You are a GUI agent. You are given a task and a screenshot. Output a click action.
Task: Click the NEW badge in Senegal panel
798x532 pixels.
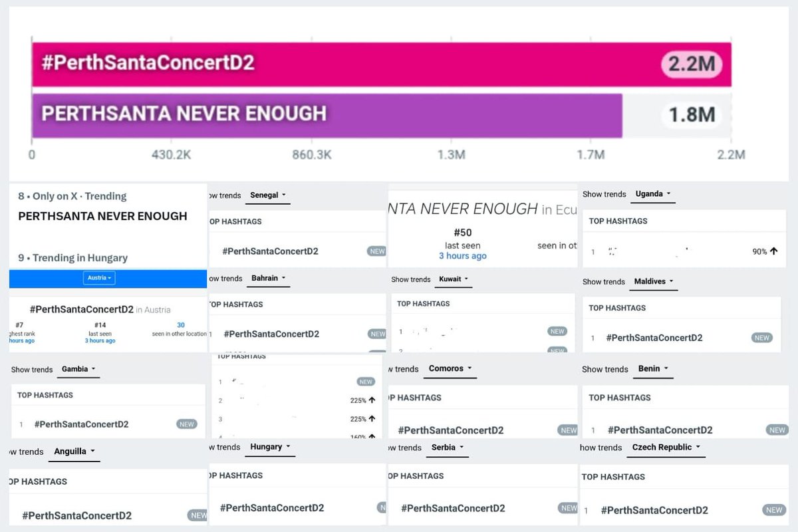coord(377,251)
